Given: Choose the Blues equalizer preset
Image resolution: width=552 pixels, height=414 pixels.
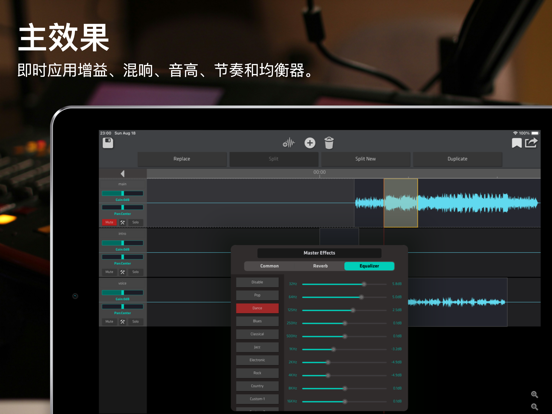Looking at the screenshot, I should click(x=257, y=321).
